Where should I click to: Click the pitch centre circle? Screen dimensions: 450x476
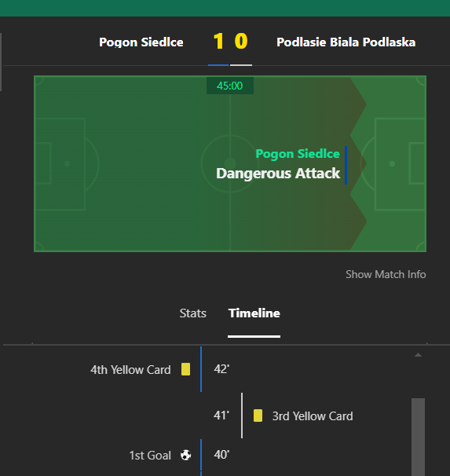pyautogui.click(x=230, y=163)
